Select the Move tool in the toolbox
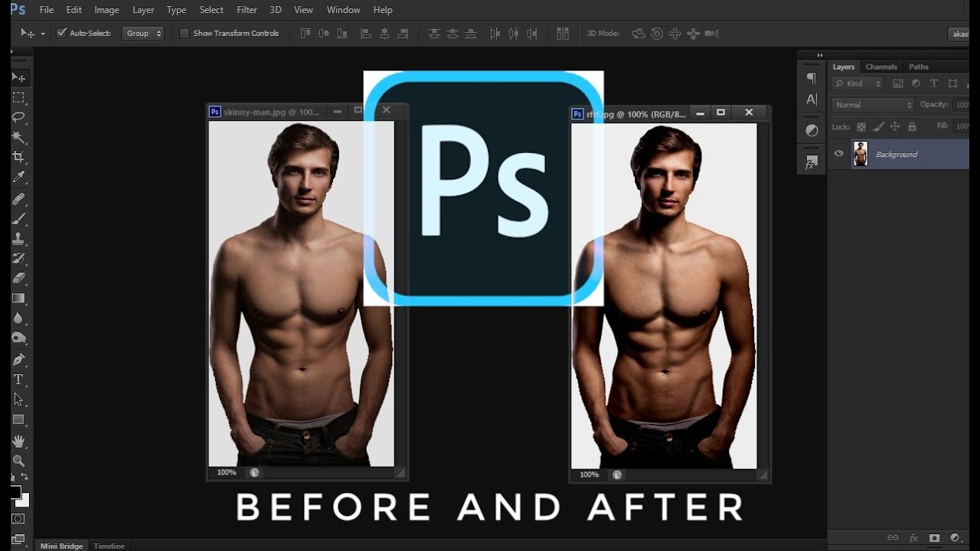Viewport: 980px width, 551px height. [x=18, y=78]
